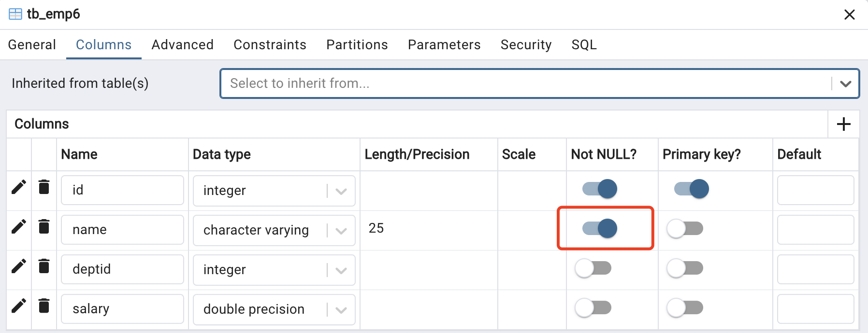The width and height of the screenshot is (868, 333).
Task: Enable Primary key toggle for salary
Action: coord(685,307)
